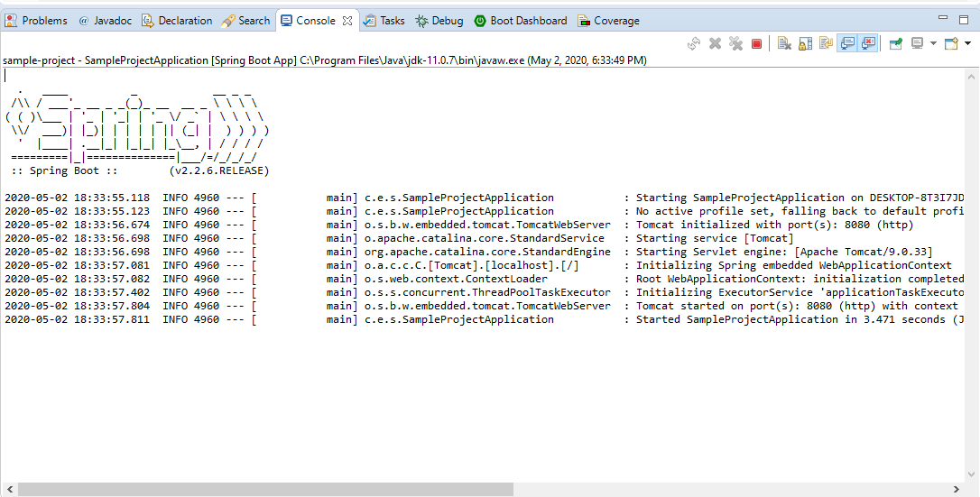The width and height of the screenshot is (980, 497).
Task: Click timestamp 2020-05-02 18:33:57.811
Action: click(77, 319)
